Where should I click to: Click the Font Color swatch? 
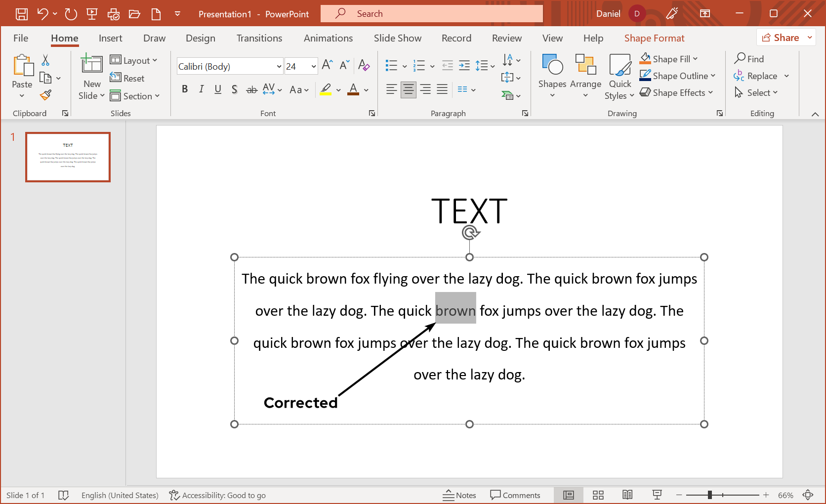pos(353,89)
